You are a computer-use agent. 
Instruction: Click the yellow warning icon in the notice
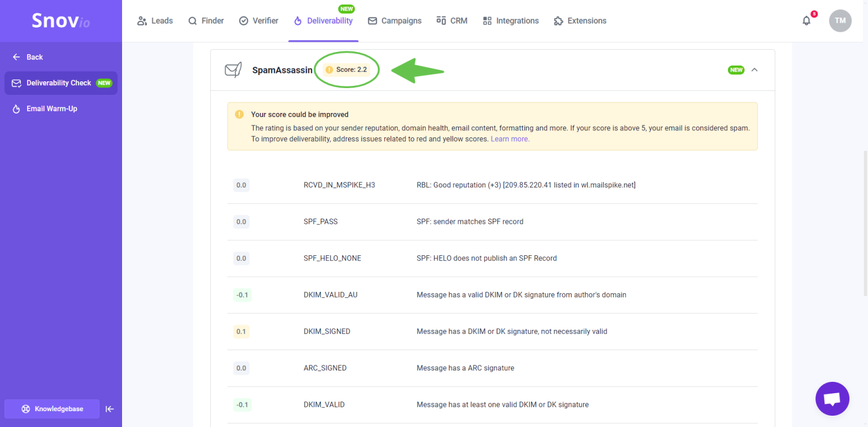point(240,115)
